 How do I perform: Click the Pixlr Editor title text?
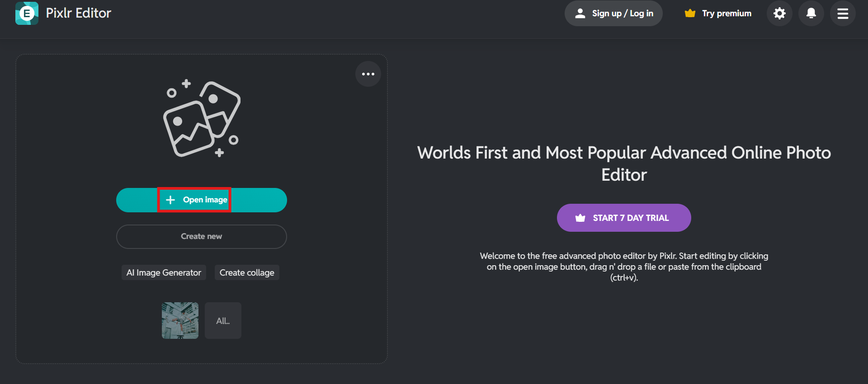point(79,13)
